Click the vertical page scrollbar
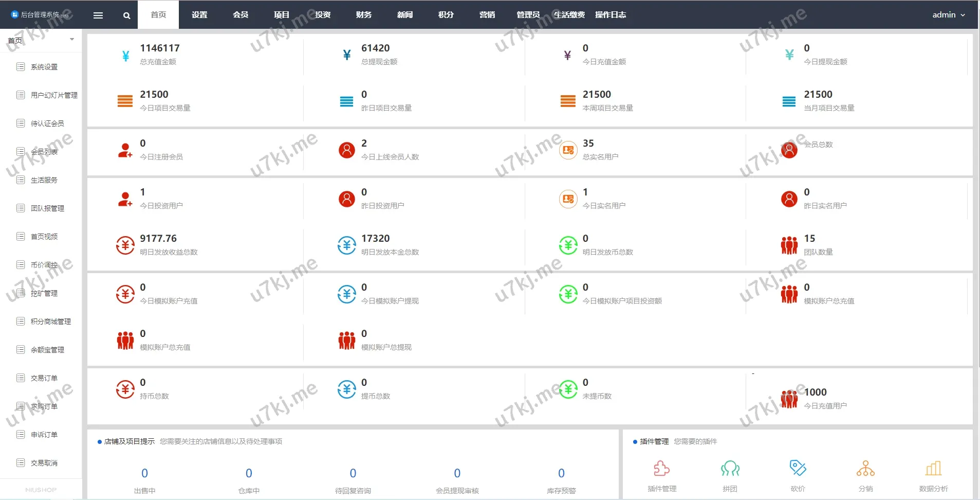 977,206
